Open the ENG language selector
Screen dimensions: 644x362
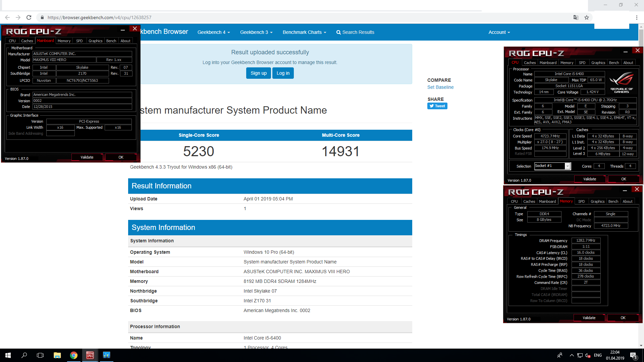598,355
